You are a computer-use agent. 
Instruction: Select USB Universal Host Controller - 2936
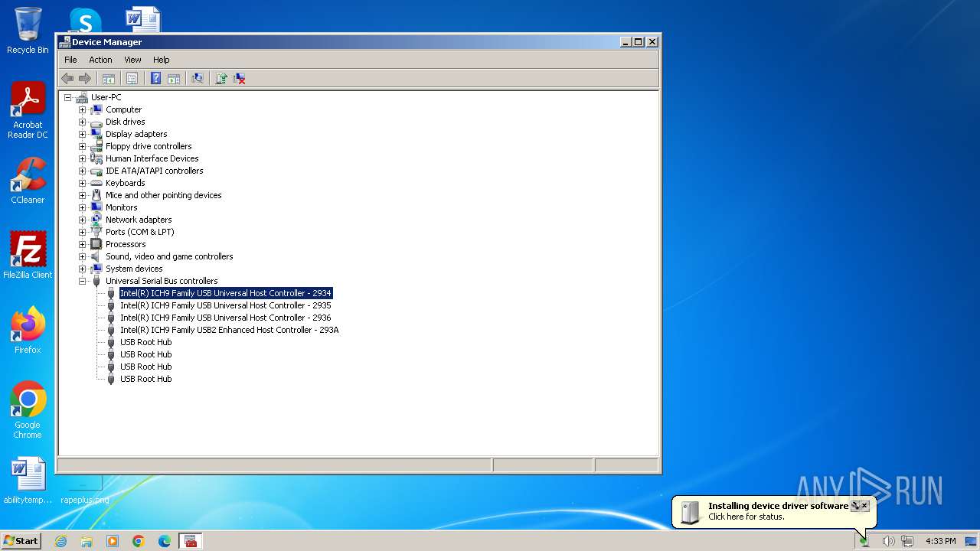pos(226,318)
